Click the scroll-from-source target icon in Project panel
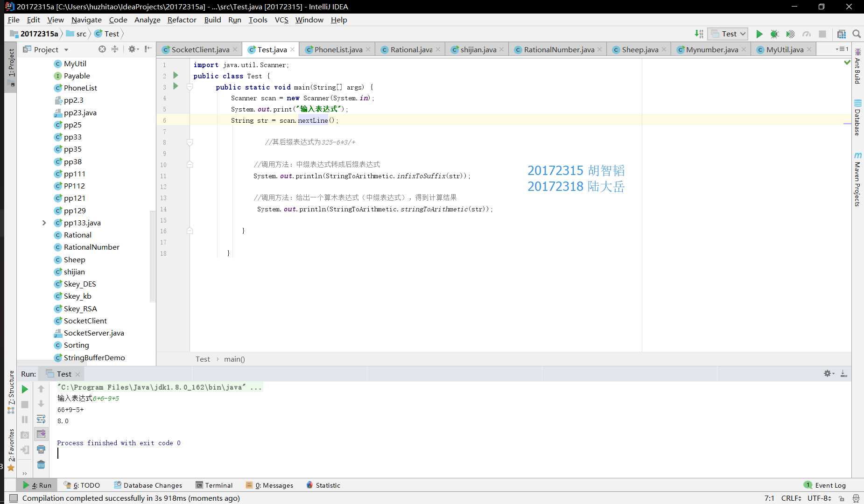 click(x=102, y=49)
